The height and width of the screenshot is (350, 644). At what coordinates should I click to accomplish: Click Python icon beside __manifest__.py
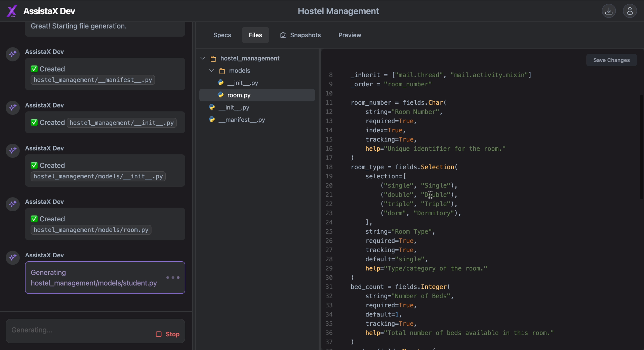pyautogui.click(x=212, y=120)
